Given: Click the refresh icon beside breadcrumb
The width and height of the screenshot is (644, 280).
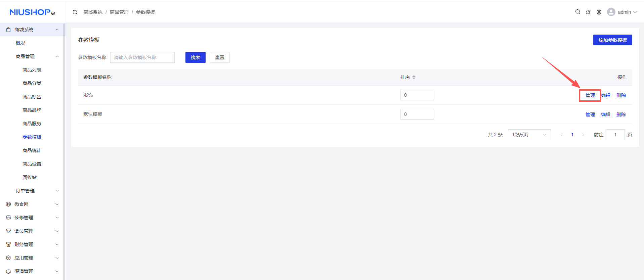Looking at the screenshot, I should [x=75, y=12].
